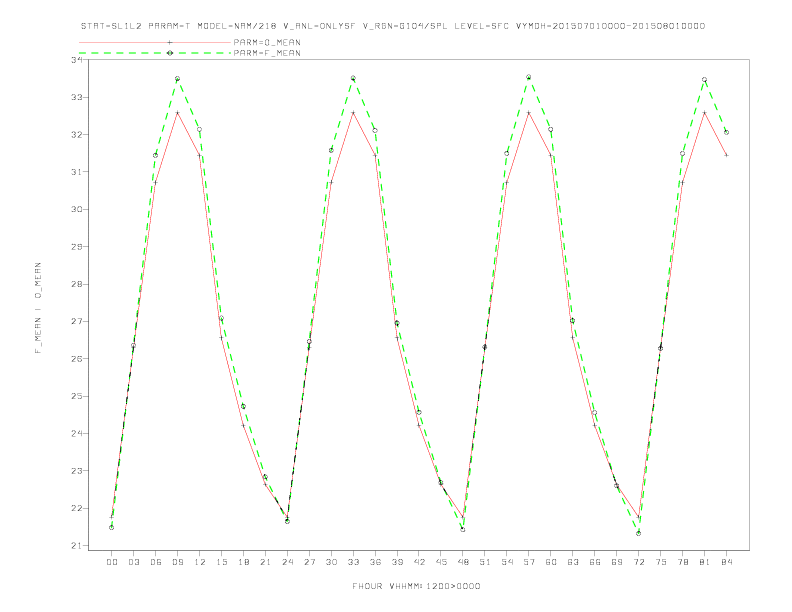Click x-axis tick label 18
Image resolution: width=792 pixels, height=612 pixels.
coord(243,562)
